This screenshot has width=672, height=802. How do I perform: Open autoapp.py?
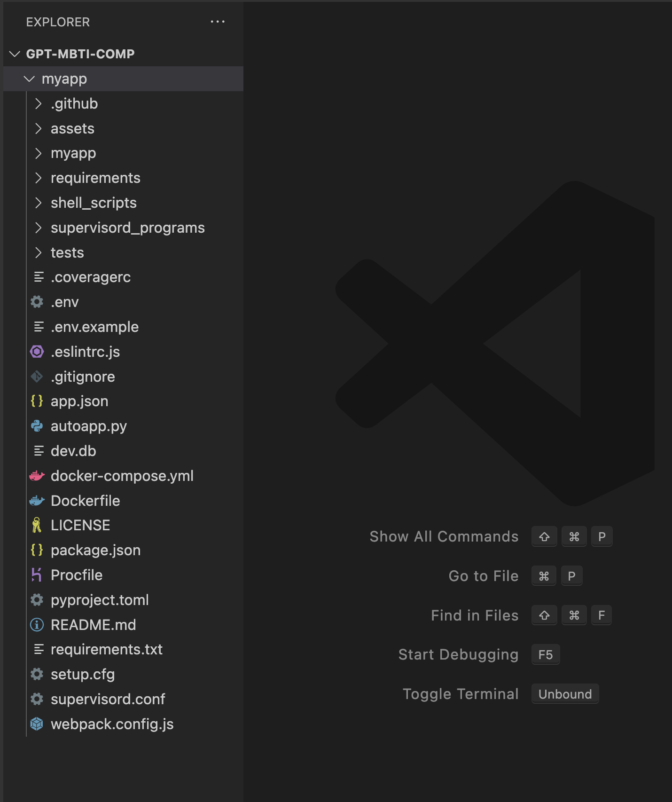coord(123,426)
